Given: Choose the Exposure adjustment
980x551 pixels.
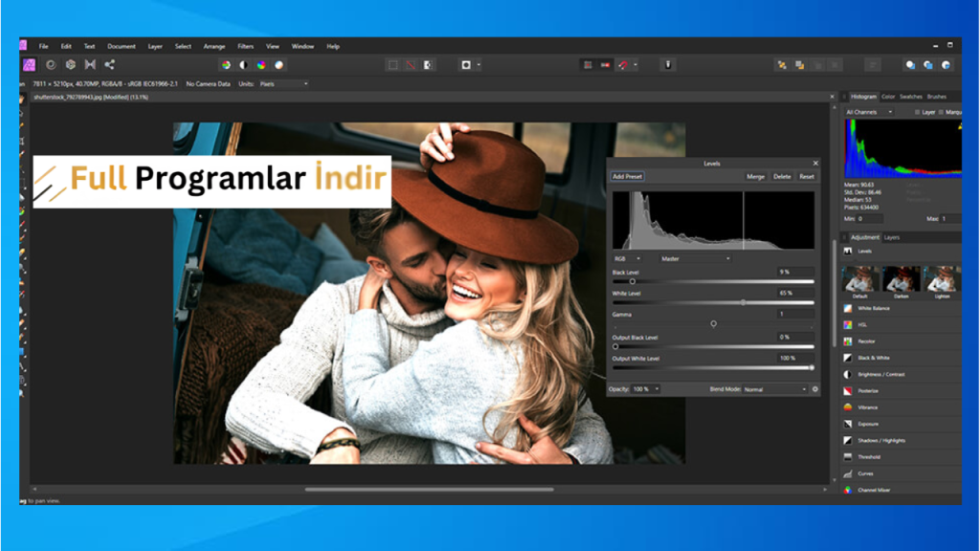Looking at the screenshot, I should click(901, 424).
